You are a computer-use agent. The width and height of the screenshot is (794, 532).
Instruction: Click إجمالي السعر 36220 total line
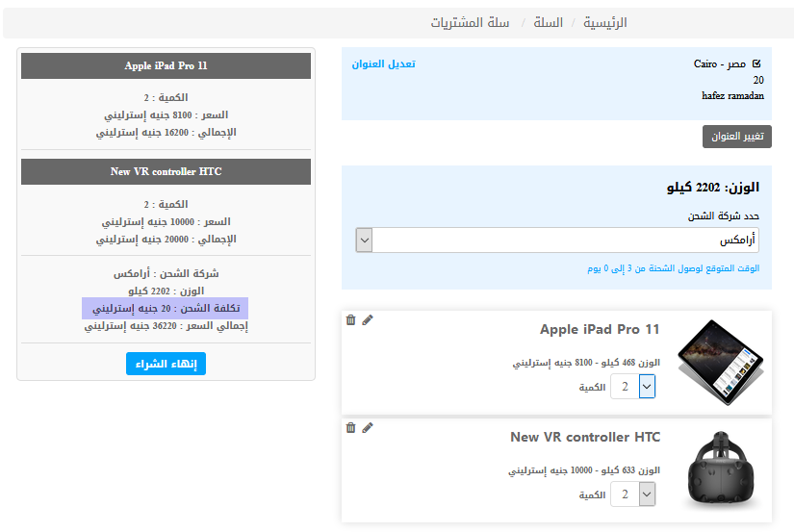[166, 326]
